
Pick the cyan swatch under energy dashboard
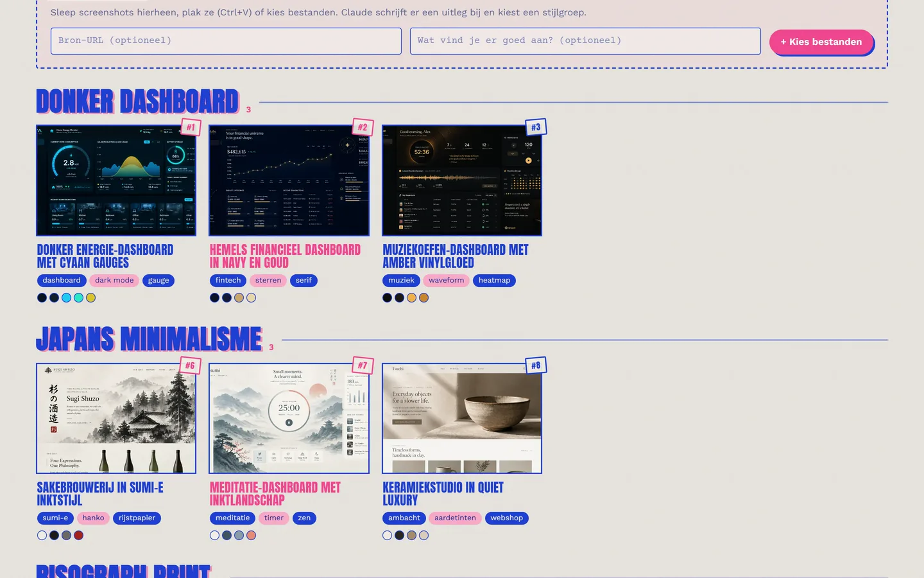pos(66,298)
